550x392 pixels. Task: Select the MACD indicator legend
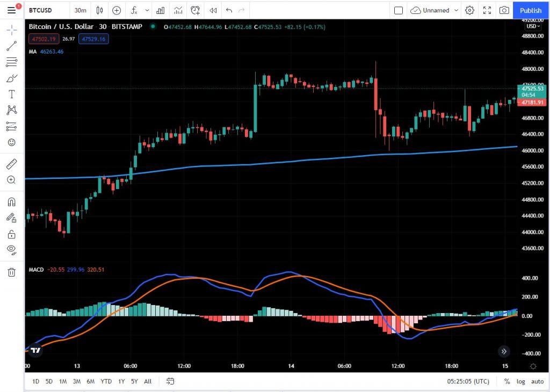36,270
